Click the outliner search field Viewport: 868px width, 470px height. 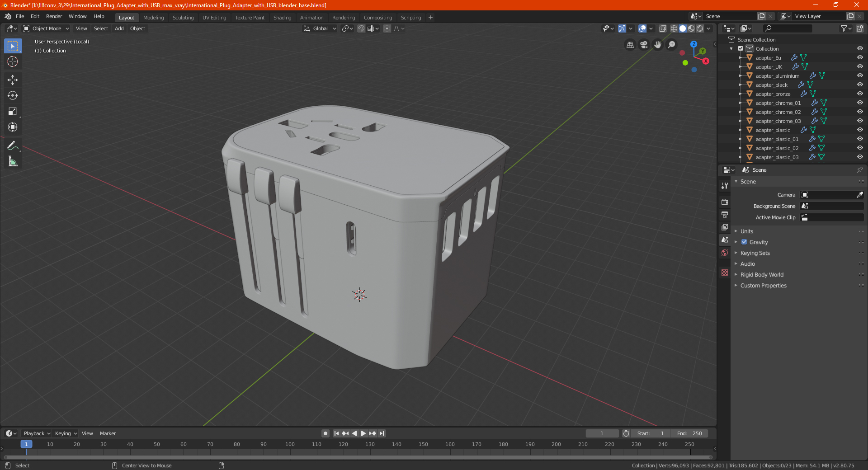click(787, 28)
